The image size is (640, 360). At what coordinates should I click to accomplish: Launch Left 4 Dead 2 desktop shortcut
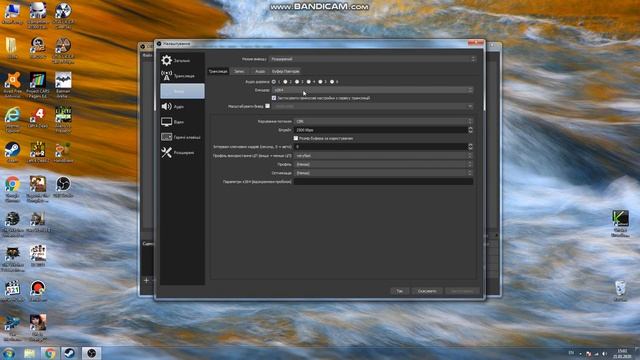[x=38, y=153]
